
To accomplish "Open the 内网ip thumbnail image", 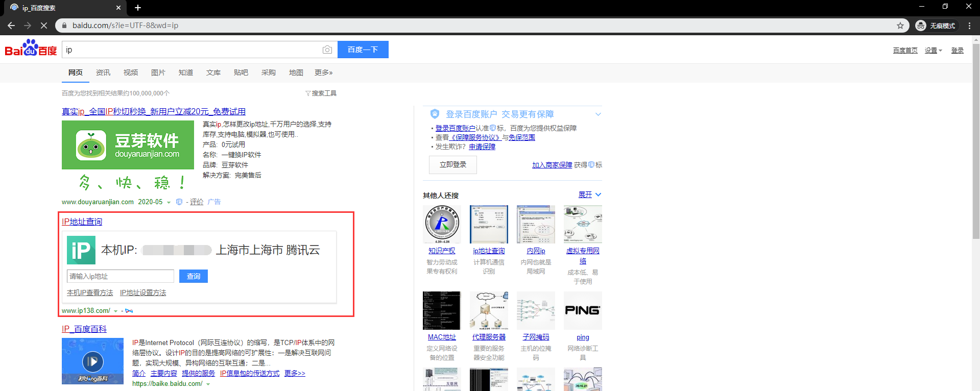I will (x=536, y=224).
